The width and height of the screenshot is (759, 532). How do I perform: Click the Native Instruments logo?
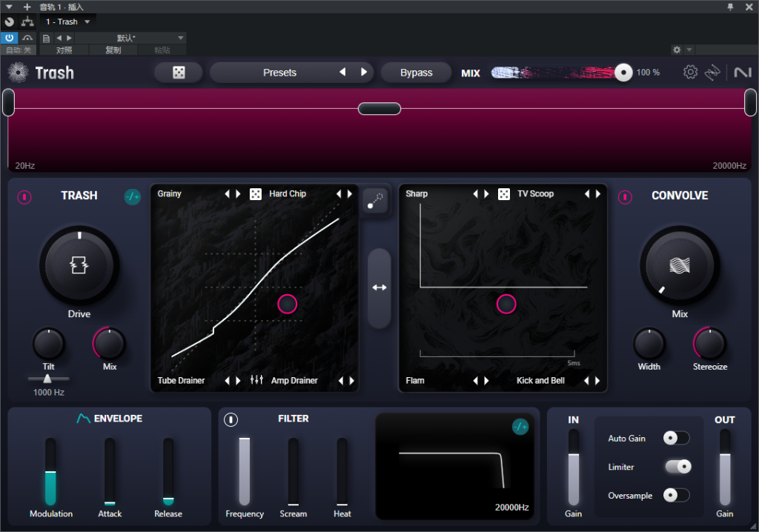click(743, 73)
